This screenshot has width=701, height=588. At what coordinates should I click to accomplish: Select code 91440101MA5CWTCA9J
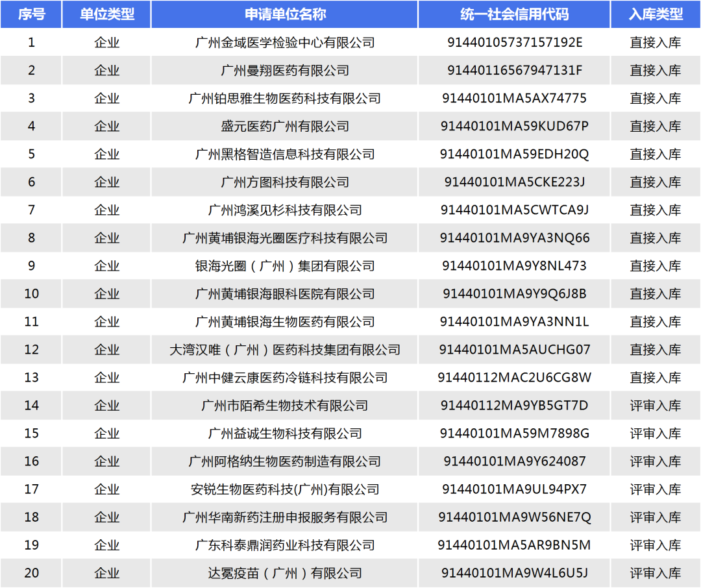[x=515, y=210]
